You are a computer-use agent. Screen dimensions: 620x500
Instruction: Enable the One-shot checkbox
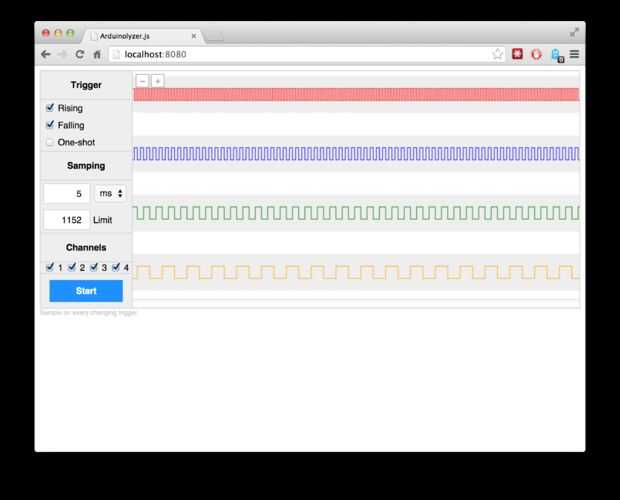pos(50,142)
